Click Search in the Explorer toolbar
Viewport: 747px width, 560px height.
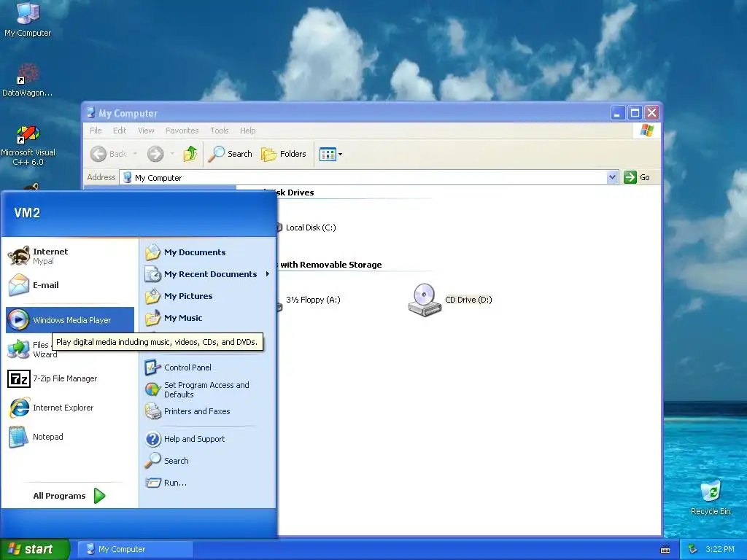pos(230,154)
